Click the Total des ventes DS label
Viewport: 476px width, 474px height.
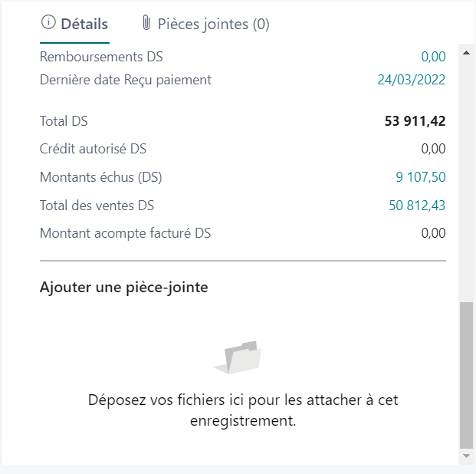(97, 206)
